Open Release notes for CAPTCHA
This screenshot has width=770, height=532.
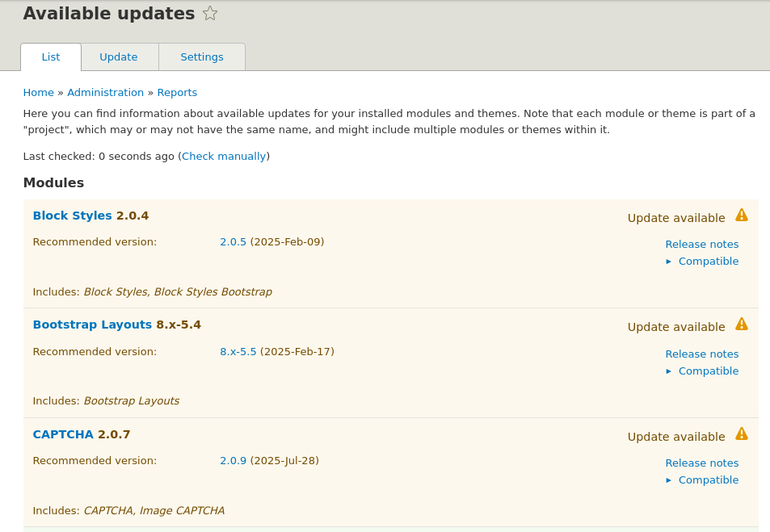coord(701,463)
